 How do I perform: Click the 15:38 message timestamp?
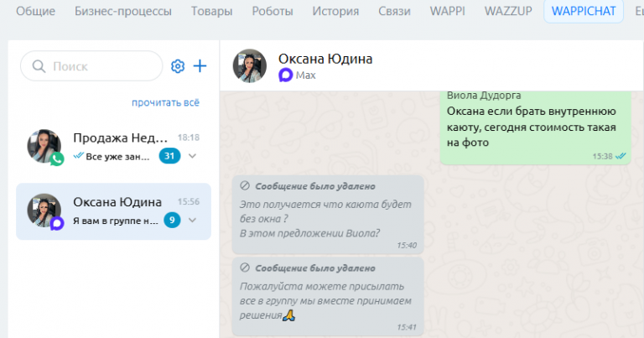click(602, 156)
